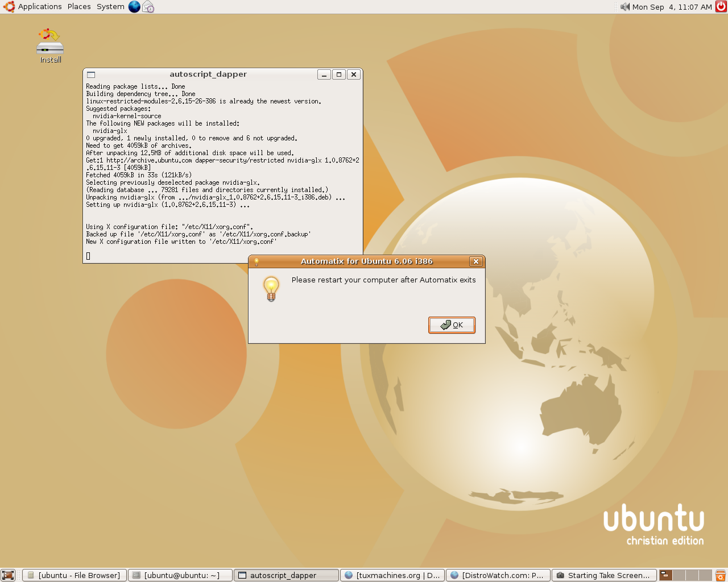Viewport: 728px width, 582px height.
Task: Minimize the autoscript_dapper window
Action: [324, 74]
